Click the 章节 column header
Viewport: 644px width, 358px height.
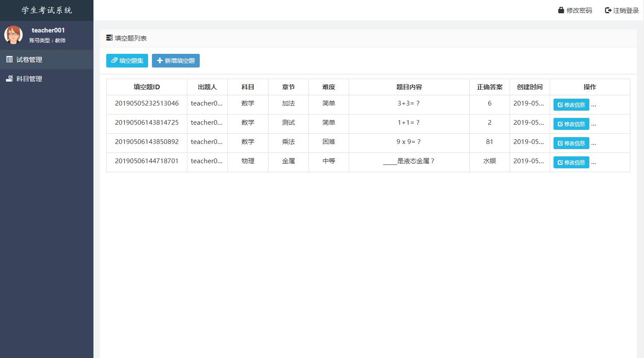(288, 87)
